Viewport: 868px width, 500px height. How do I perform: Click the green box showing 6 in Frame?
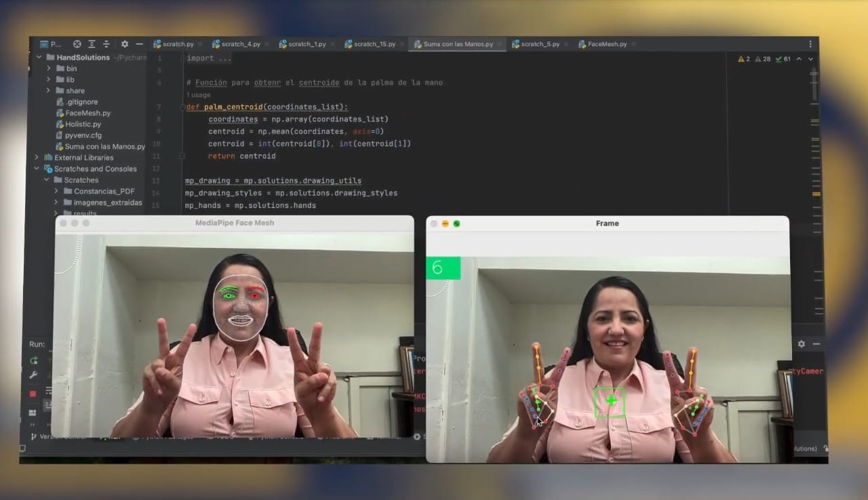coord(443,268)
